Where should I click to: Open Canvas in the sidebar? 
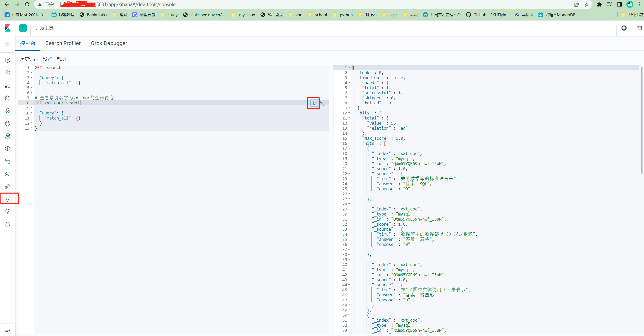[x=8, y=98]
